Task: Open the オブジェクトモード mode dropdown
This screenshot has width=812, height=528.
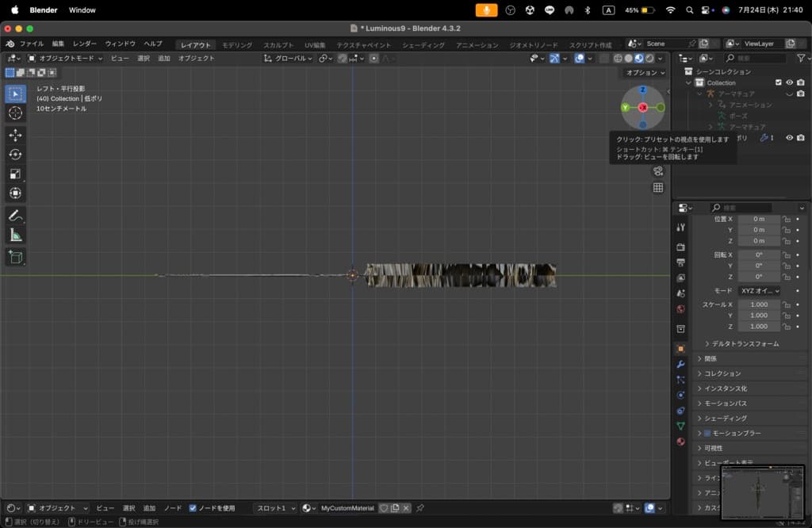Action: [65, 58]
